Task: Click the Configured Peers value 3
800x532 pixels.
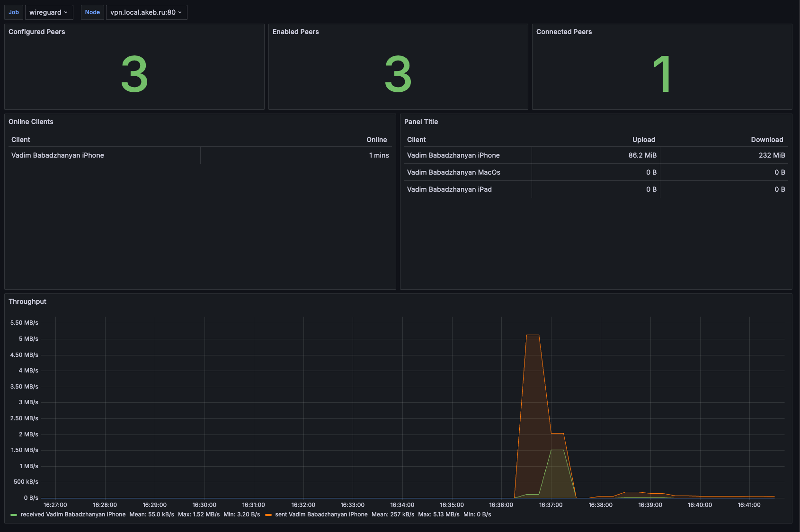Action: [x=134, y=74]
